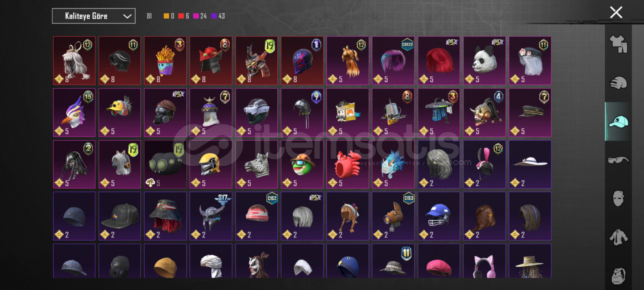Close the inventory with the X button
This screenshot has height=290, width=644.
coord(616,12)
